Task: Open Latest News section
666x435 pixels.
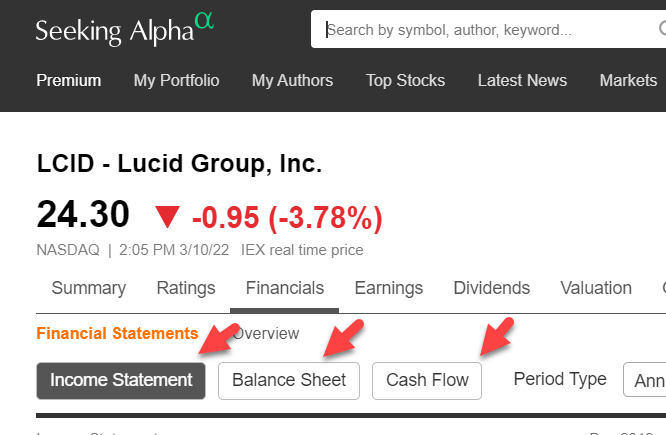Action: [522, 81]
